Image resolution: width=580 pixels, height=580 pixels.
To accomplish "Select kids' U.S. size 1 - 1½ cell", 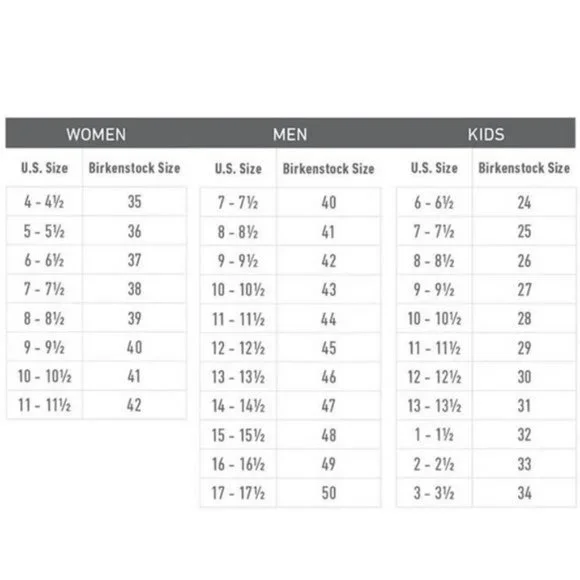I will pyautogui.click(x=434, y=435).
